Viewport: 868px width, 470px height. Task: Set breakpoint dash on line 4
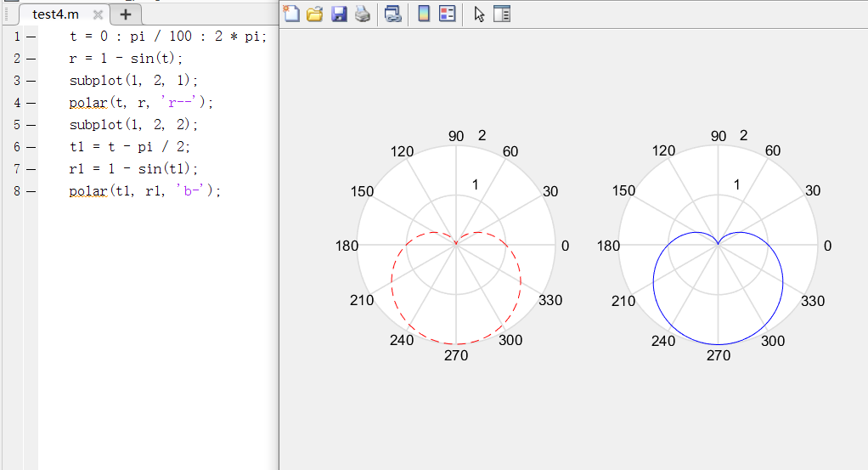(31, 103)
